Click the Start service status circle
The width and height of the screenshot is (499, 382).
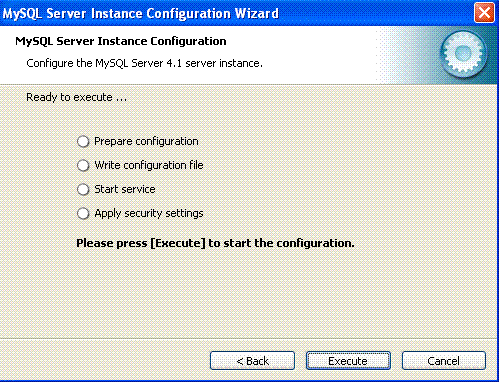83,189
